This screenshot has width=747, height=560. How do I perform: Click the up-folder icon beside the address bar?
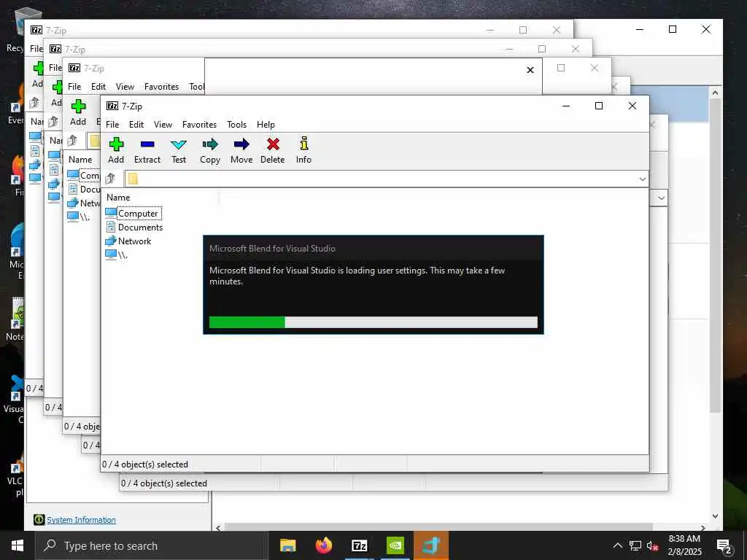point(110,179)
